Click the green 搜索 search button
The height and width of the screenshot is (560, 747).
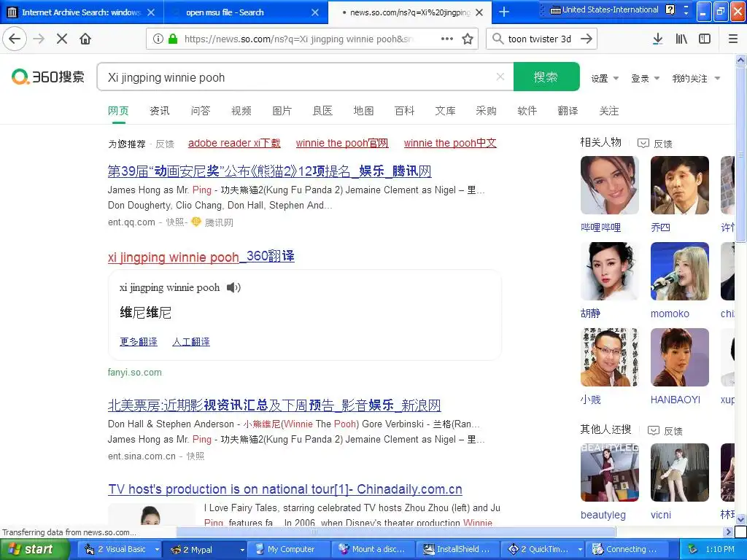[546, 76]
